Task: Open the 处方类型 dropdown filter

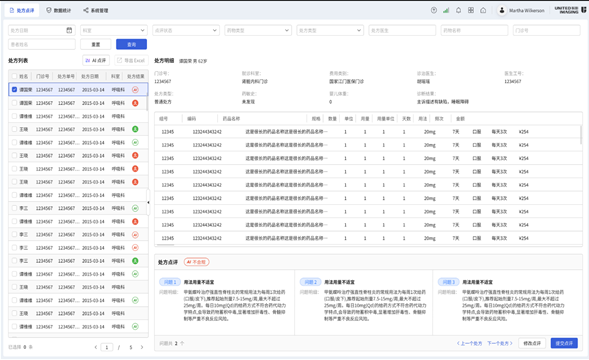Action: (x=330, y=30)
